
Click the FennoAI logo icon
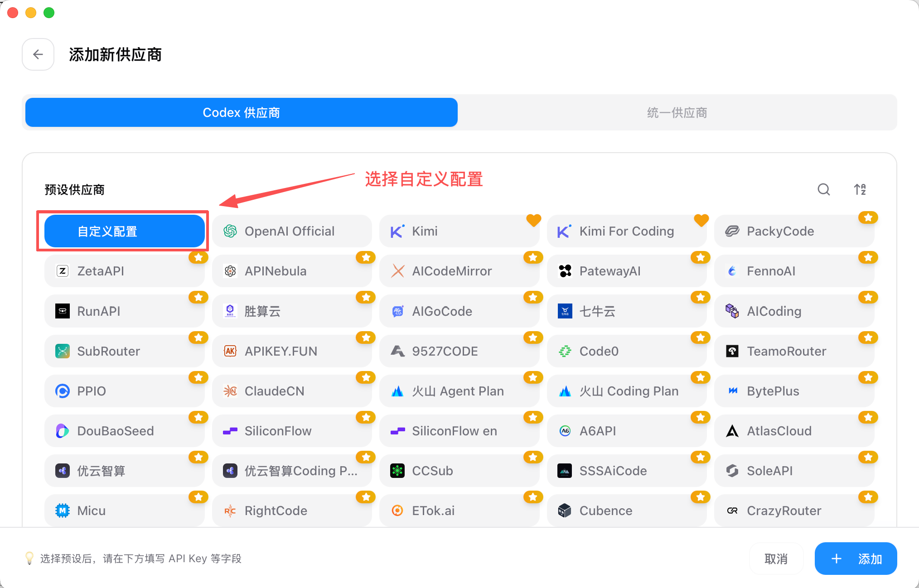tap(732, 271)
